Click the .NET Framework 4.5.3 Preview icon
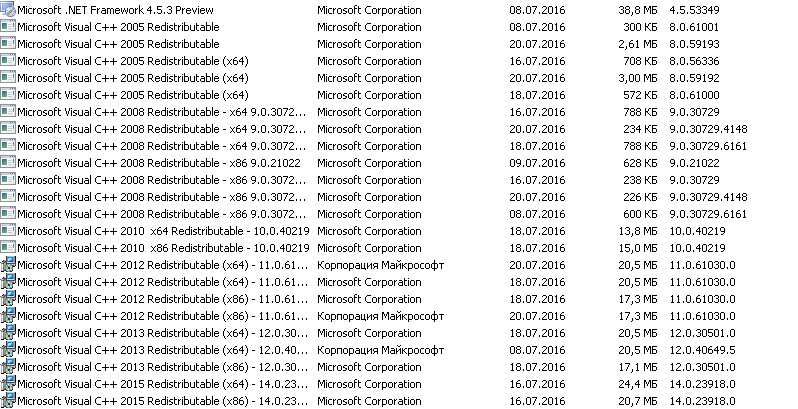798x409 pixels. 8,10
